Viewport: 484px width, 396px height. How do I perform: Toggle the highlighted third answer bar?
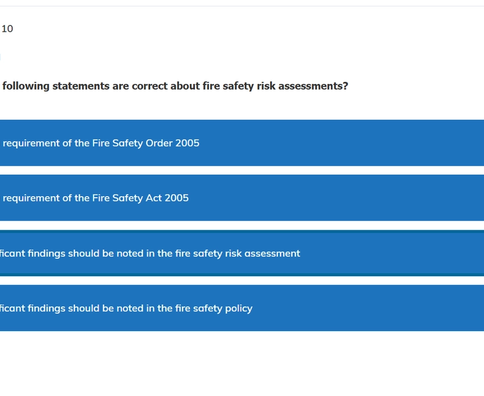[242, 253]
